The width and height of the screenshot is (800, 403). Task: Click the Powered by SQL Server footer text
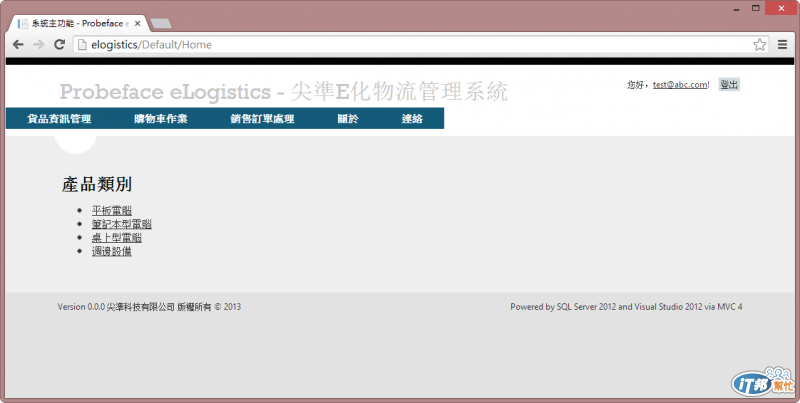click(x=626, y=307)
